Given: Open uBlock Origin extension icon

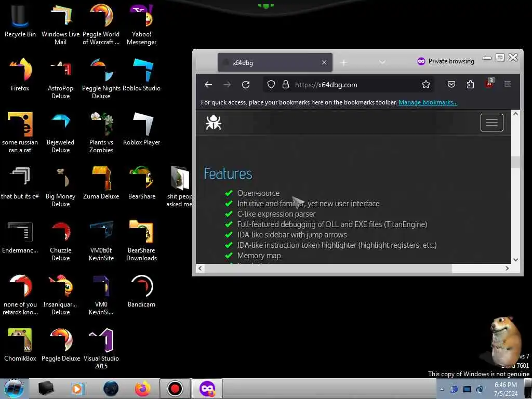Looking at the screenshot, I should (x=489, y=84).
